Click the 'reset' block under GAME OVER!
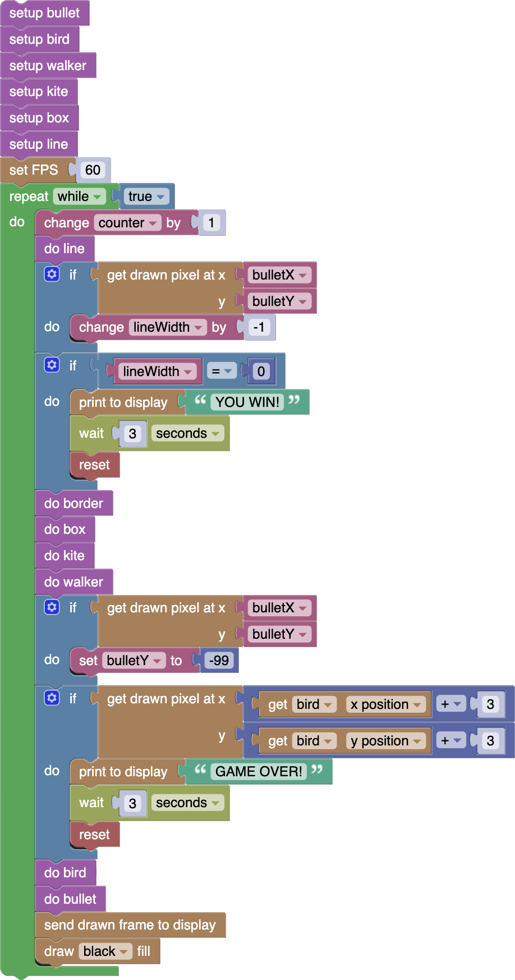The width and height of the screenshot is (515, 980). point(94,835)
